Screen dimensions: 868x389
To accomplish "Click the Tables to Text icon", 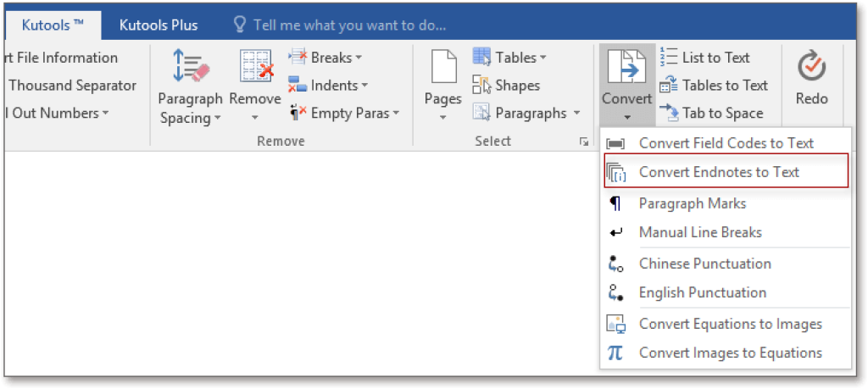I will [x=669, y=86].
